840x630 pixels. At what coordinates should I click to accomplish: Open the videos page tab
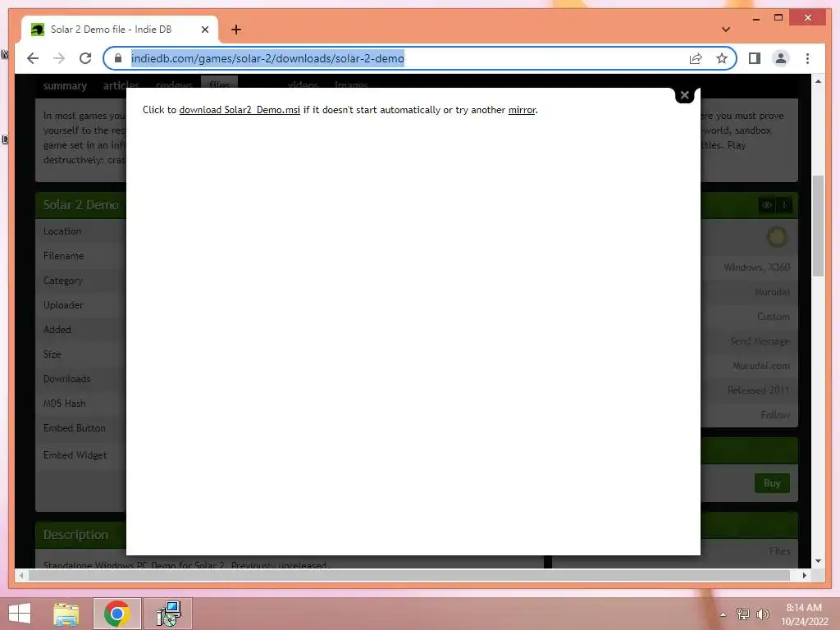pyautogui.click(x=303, y=85)
